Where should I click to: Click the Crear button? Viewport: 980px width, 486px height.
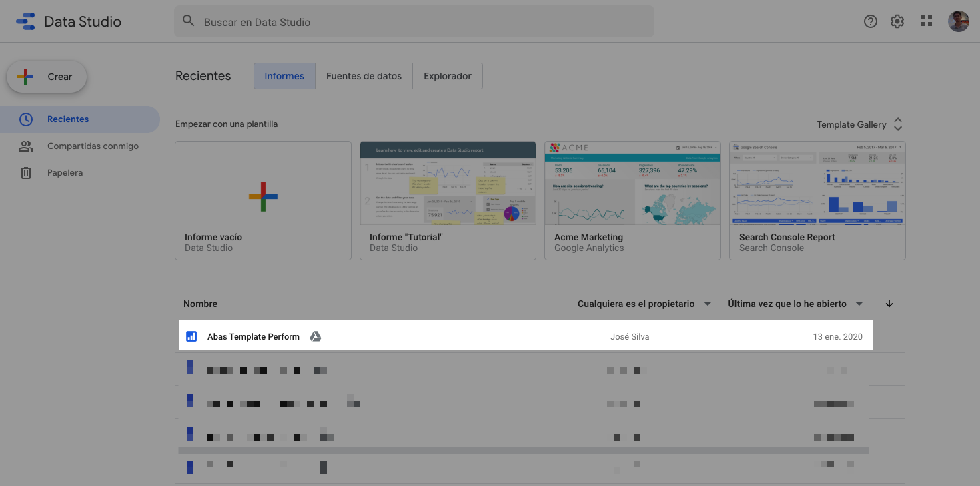point(47,77)
